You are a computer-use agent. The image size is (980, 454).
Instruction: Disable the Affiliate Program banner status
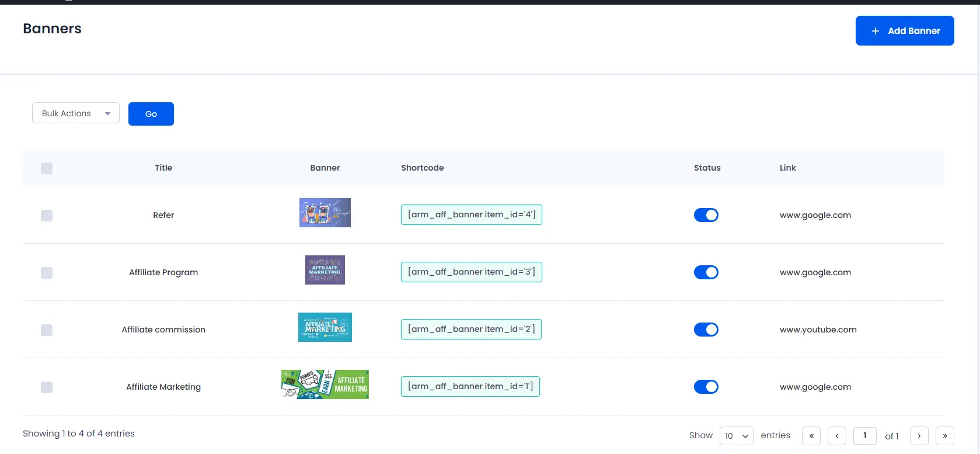tap(706, 272)
